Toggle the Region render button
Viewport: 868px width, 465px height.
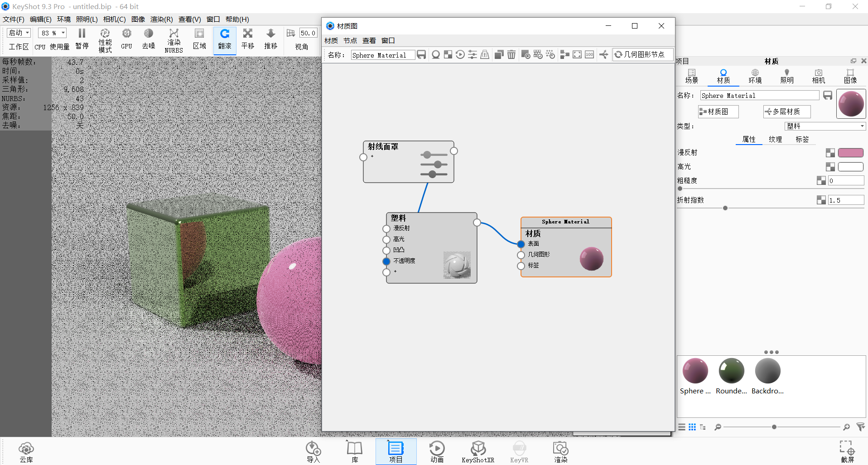coord(199,39)
